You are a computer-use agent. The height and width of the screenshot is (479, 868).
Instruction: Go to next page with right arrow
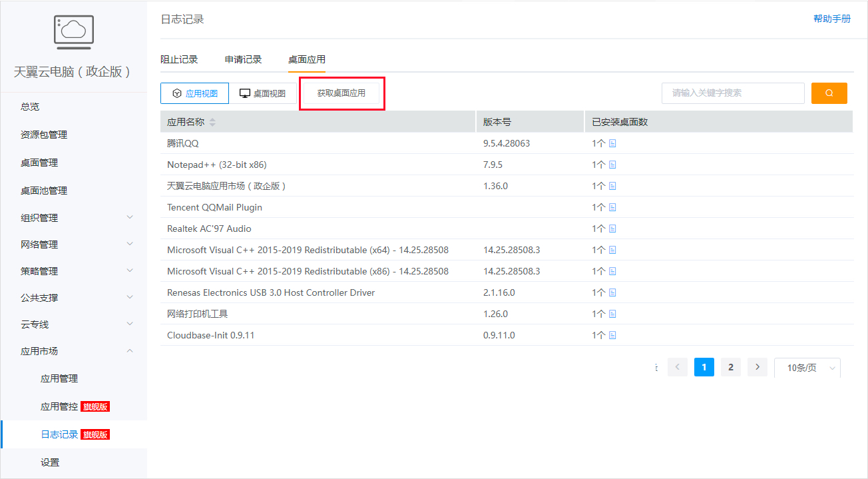click(757, 367)
